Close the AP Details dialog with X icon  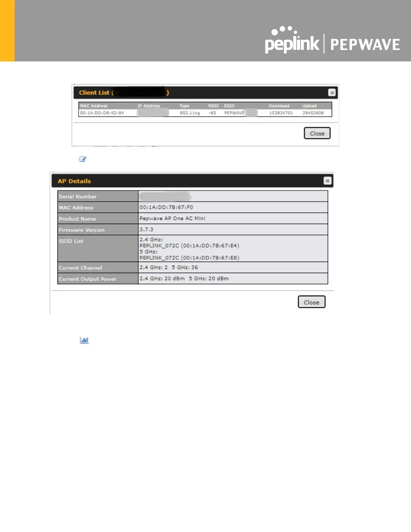pyautogui.click(x=327, y=181)
